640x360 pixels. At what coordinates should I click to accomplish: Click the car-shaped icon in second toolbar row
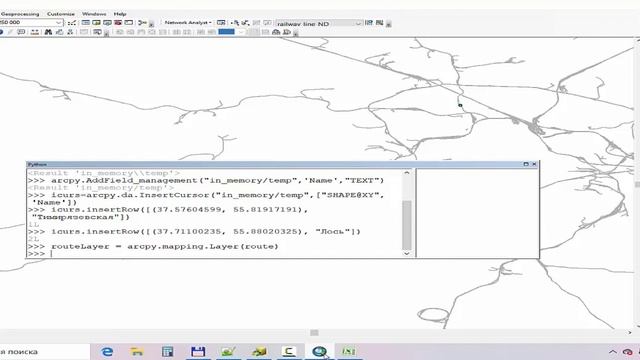276,32
